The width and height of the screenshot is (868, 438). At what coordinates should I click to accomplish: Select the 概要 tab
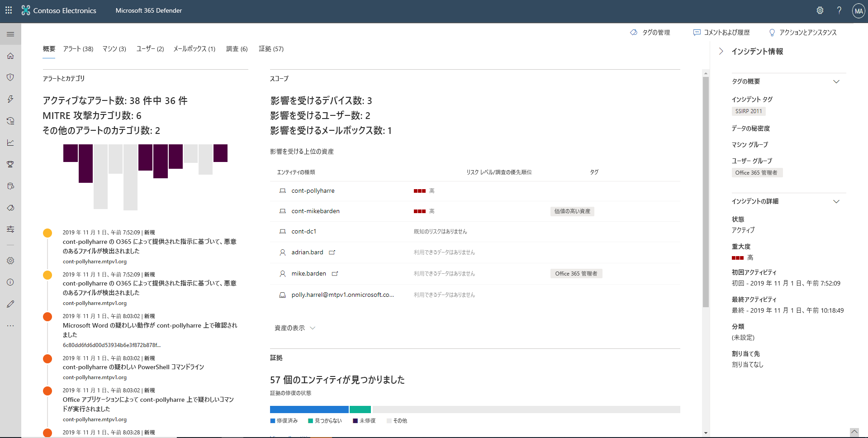pos(49,49)
